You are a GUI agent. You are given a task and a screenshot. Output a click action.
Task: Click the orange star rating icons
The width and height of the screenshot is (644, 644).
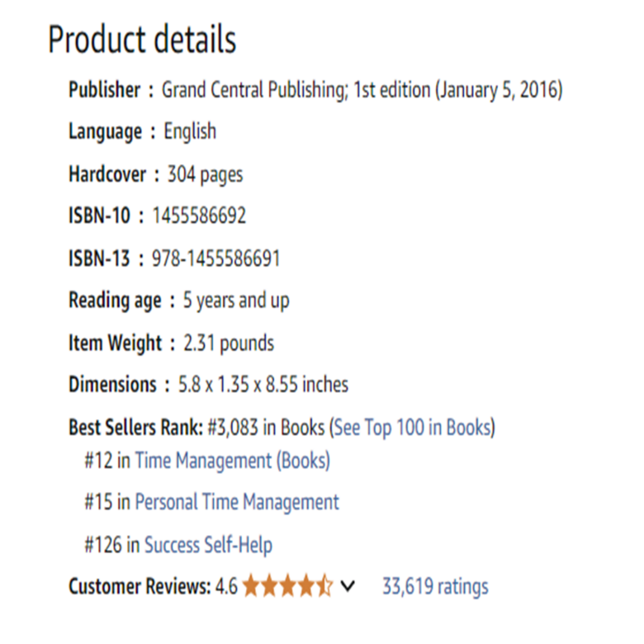287,587
